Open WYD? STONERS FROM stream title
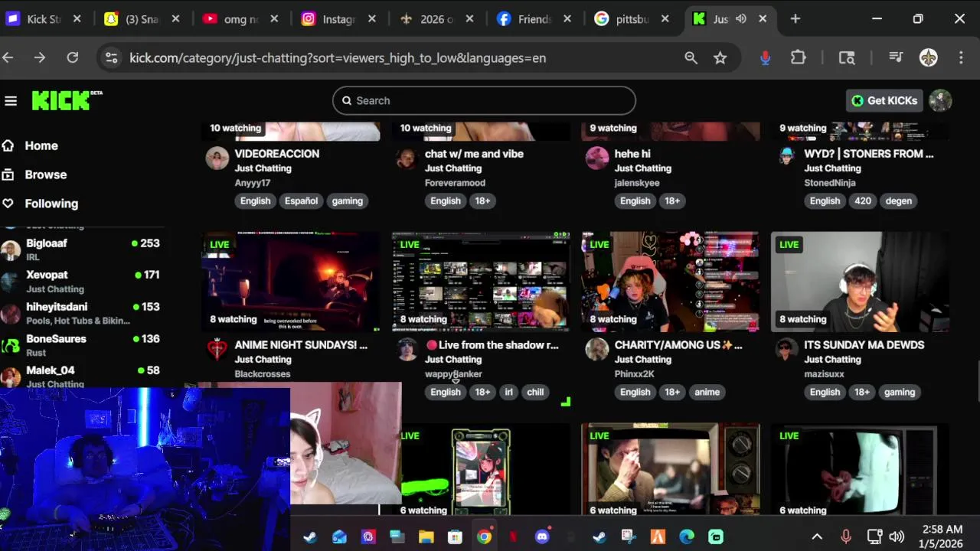 click(x=869, y=154)
